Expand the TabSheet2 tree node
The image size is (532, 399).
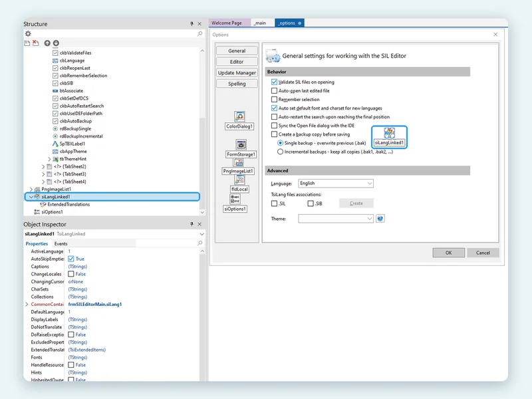[43, 167]
